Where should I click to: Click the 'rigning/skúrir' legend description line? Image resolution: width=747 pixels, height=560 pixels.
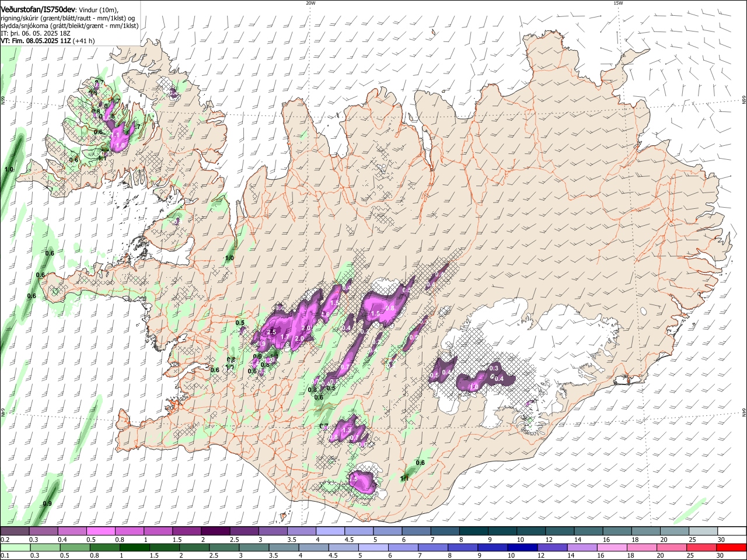[x=68, y=17]
